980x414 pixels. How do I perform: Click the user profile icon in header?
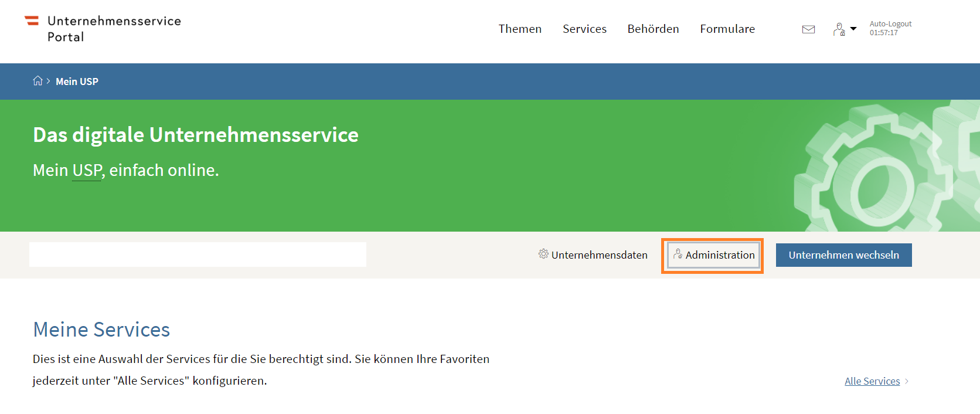[x=839, y=29]
